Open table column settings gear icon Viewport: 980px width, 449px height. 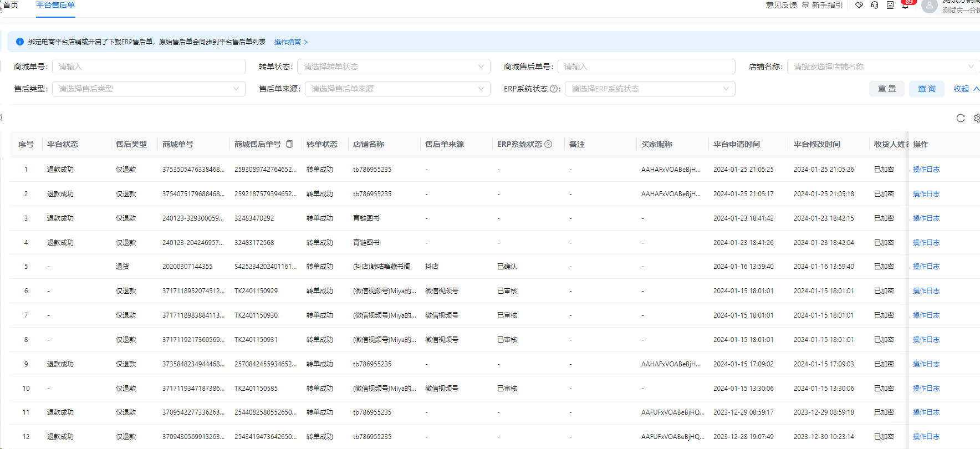(977, 118)
